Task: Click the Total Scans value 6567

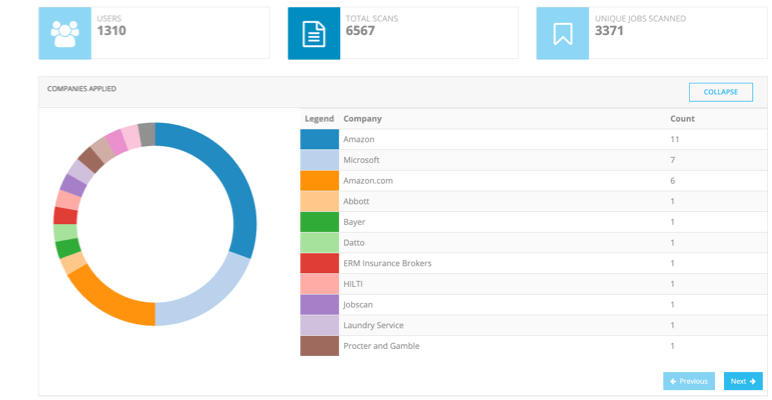Action: [x=360, y=31]
